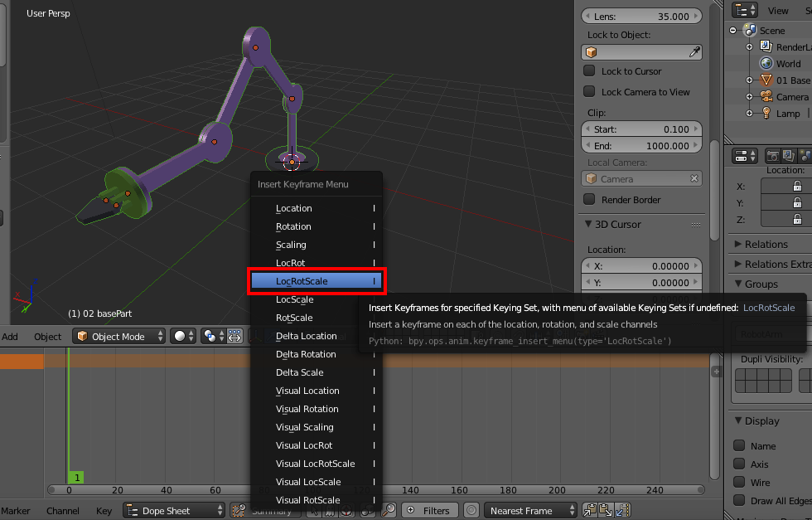Expand the Relations panel
This screenshot has height=520, width=812.
[738, 244]
